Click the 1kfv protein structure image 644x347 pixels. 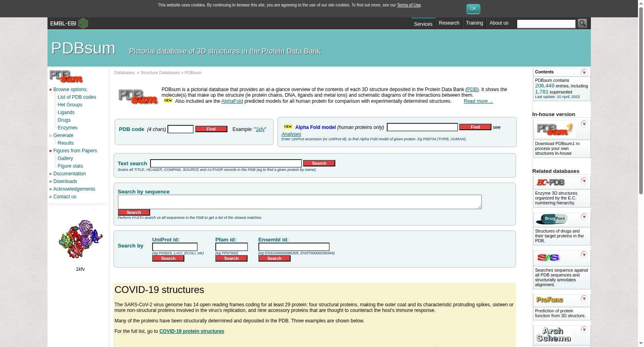click(x=80, y=239)
